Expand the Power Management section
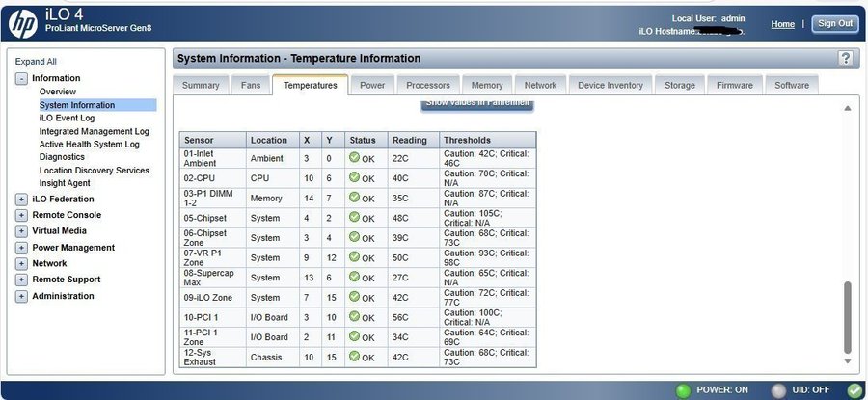868x400 pixels. click(21, 248)
